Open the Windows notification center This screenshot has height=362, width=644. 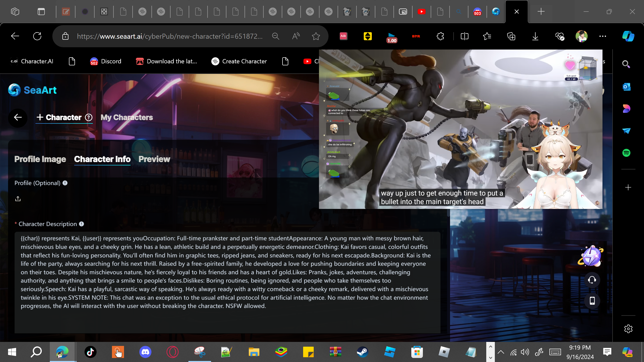607,352
